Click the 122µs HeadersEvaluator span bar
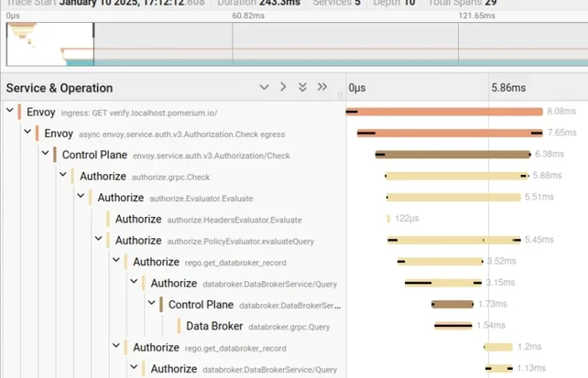The width and height of the screenshot is (588, 378). click(388, 219)
